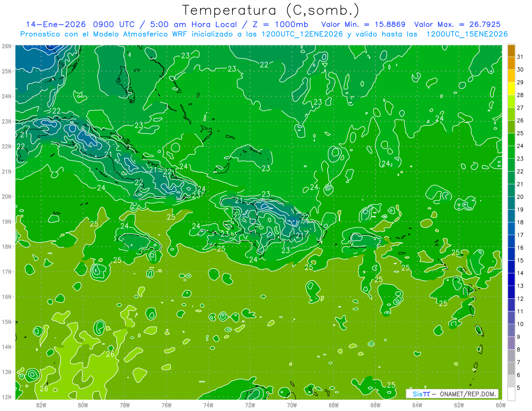Click the '24N' latitude axis label
This screenshot has height=411, width=532.
coord(7,96)
